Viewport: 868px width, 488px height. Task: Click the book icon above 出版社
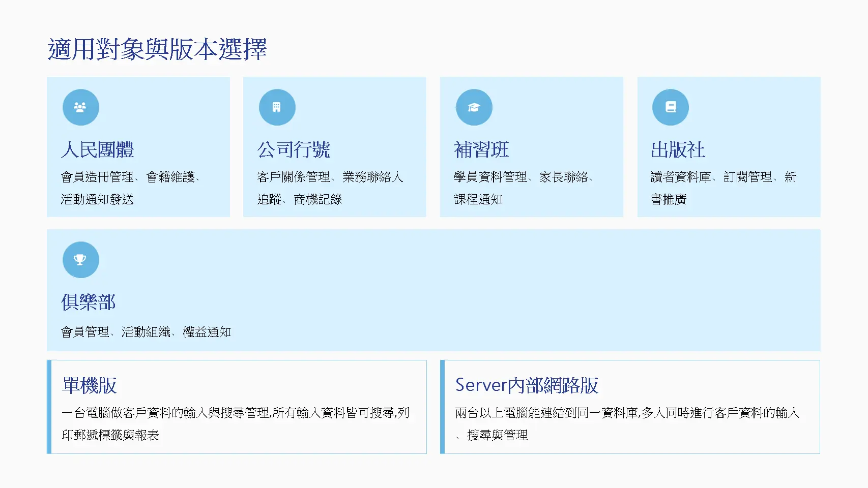[670, 107]
